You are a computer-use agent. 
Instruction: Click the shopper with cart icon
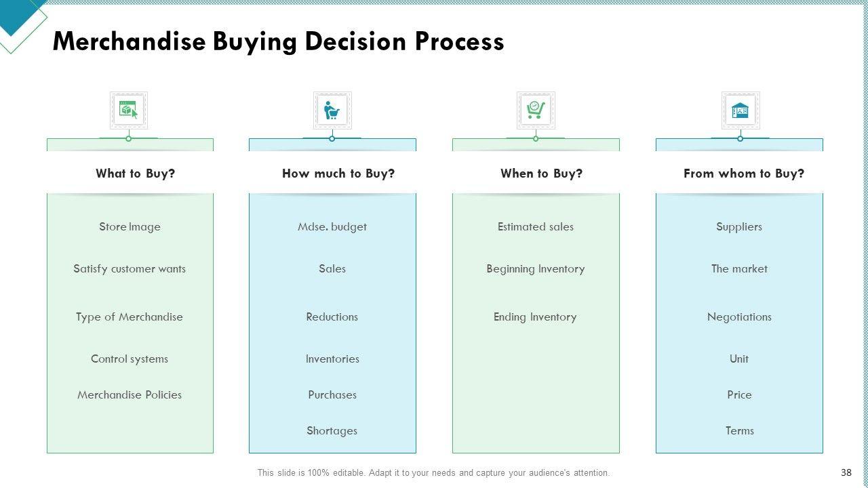click(332, 110)
